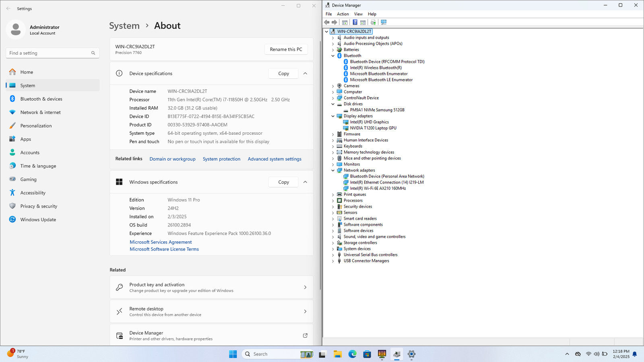Collapse the Display adapters node
The width and height of the screenshot is (644, 362).
pos(333,116)
